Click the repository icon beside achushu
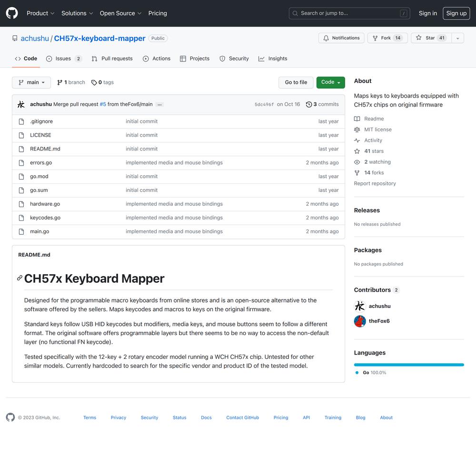Viewport: 476px width, 476px height. [15, 38]
